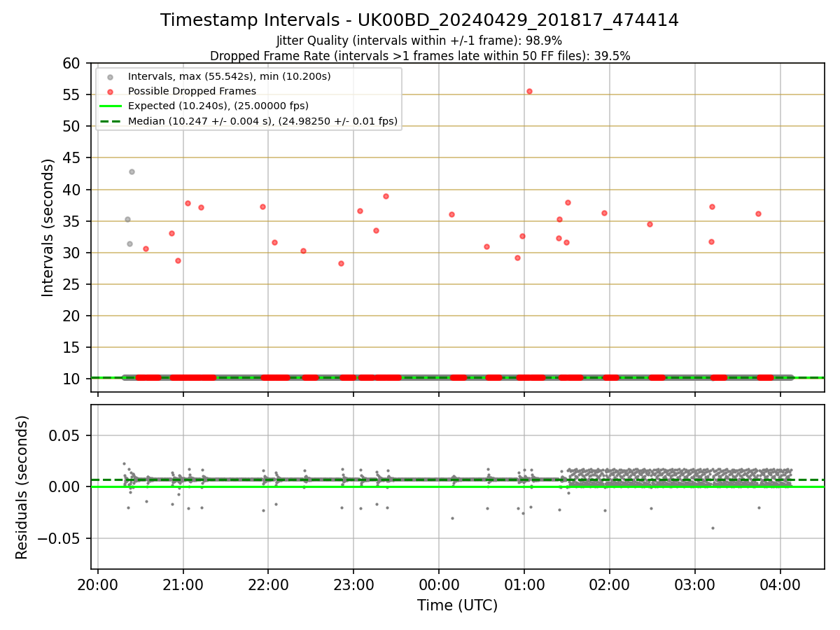The width and height of the screenshot is (840, 630).
Task: Click the x-axis tick label '03:00'
Action: click(694, 584)
